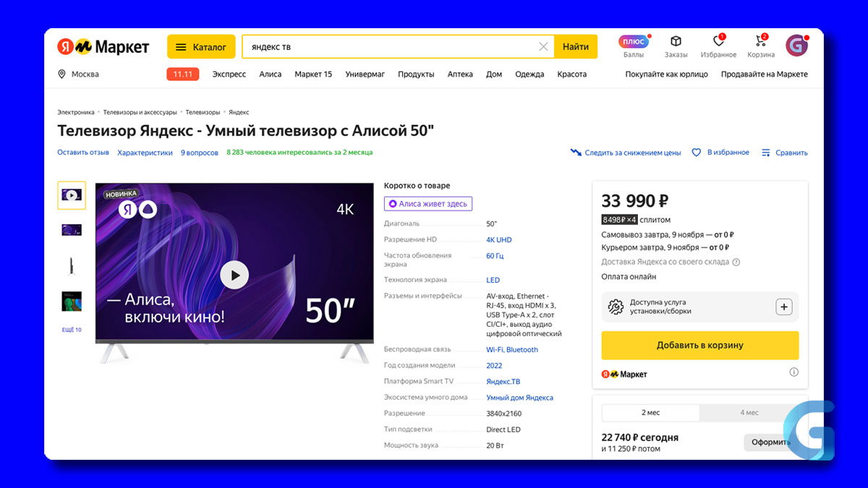Open 60 Гц refresh rate link
Screen dimensions: 868x488
(495, 256)
